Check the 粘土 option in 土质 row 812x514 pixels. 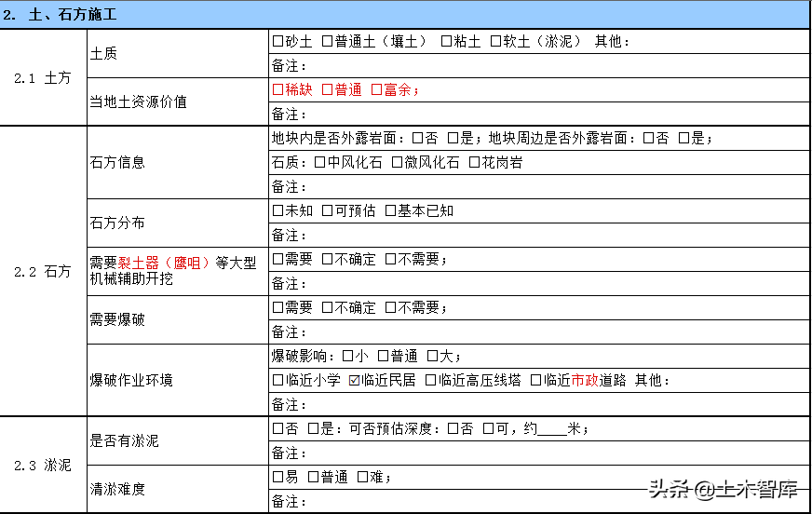pyautogui.click(x=446, y=41)
